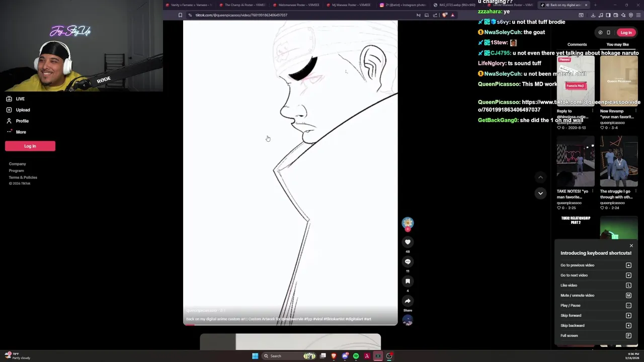
Task: Switch to the Instagram photos browser tab
Action: [404, 5]
